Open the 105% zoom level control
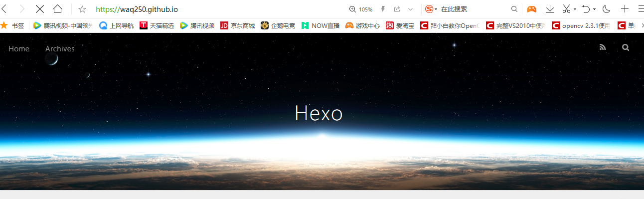Image resolution: width=644 pixels, height=199 pixels. (361, 9)
